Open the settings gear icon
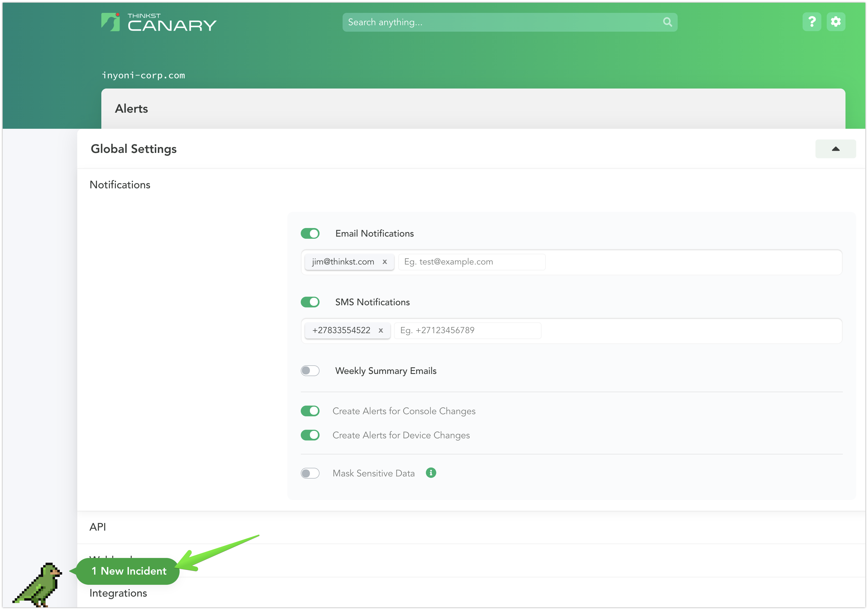The image size is (868, 610). click(x=836, y=22)
